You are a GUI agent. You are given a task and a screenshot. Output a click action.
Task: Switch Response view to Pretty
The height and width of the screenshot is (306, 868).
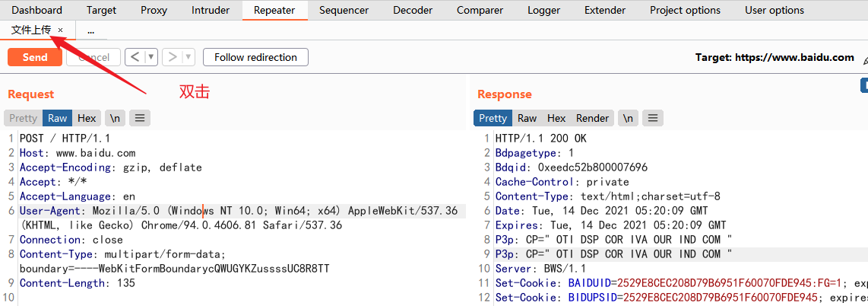coord(493,118)
